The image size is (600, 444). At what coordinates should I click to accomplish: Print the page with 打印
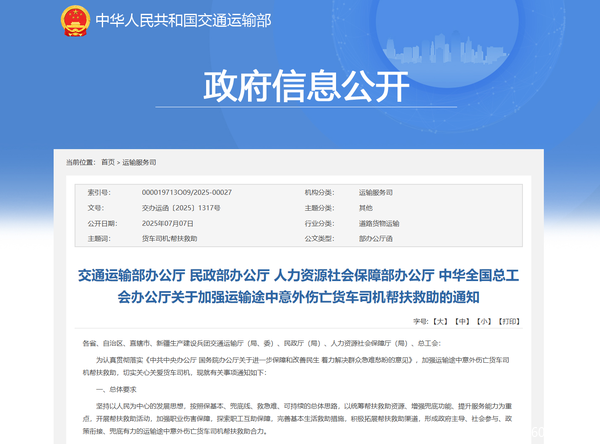coord(510,321)
